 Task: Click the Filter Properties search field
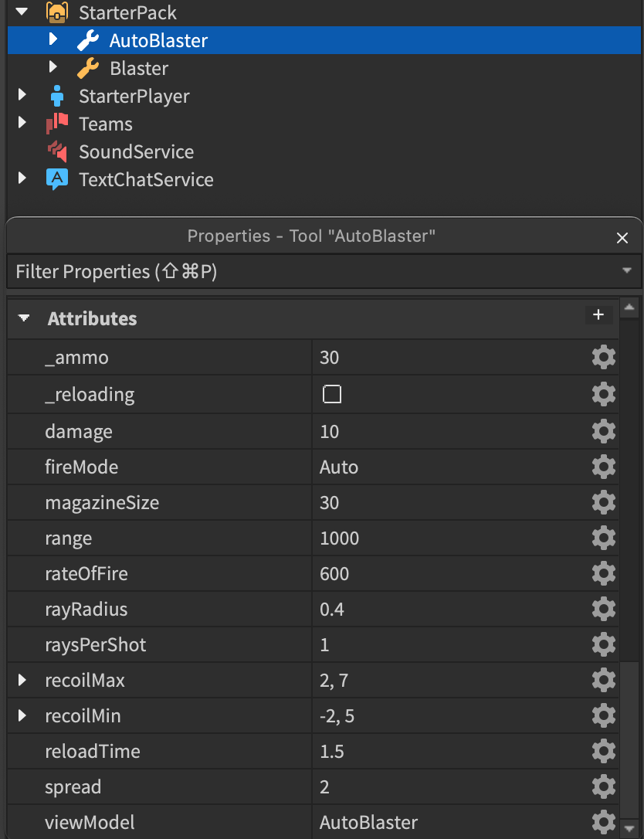coord(309,271)
